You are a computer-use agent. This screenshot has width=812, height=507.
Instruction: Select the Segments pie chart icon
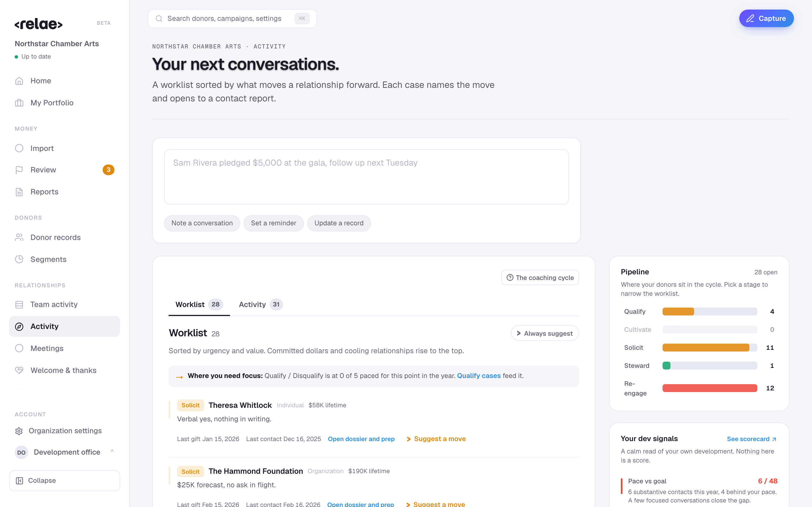click(19, 259)
